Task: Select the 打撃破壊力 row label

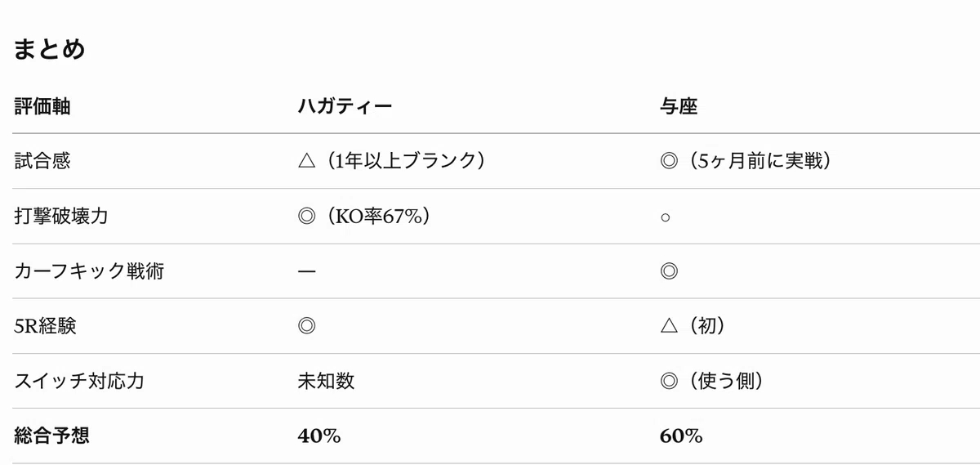Action: [x=61, y=217]
